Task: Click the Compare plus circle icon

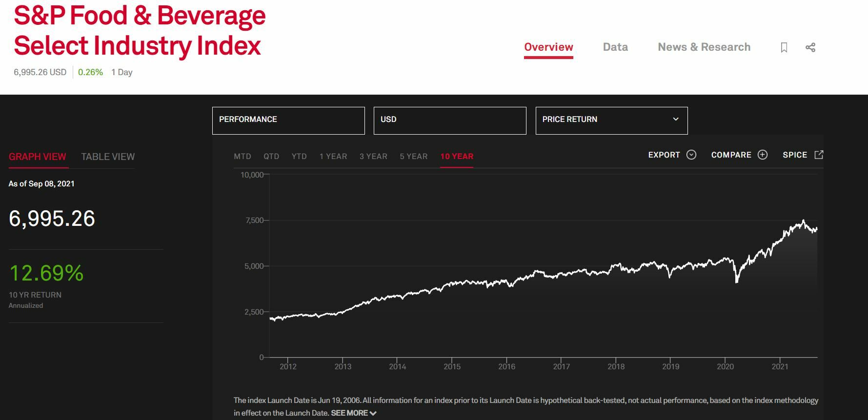Action: pos(763,155)
